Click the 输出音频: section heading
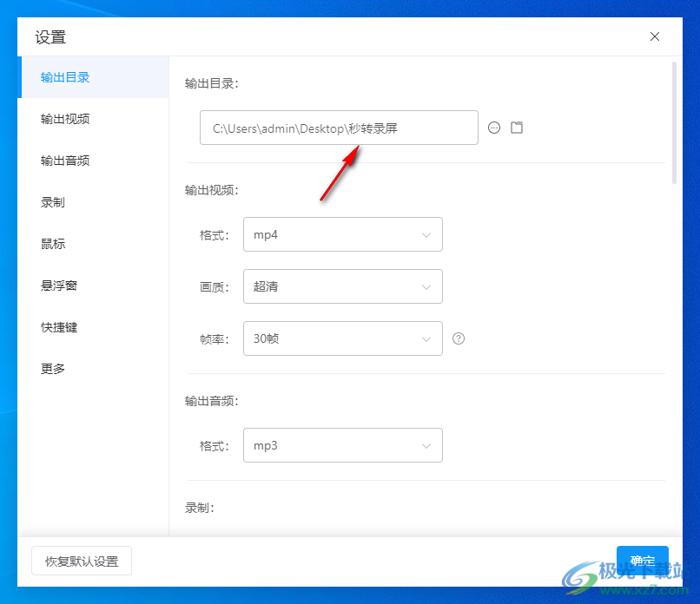The height and width of the screenshot is (604, 700). click(212, 401)
